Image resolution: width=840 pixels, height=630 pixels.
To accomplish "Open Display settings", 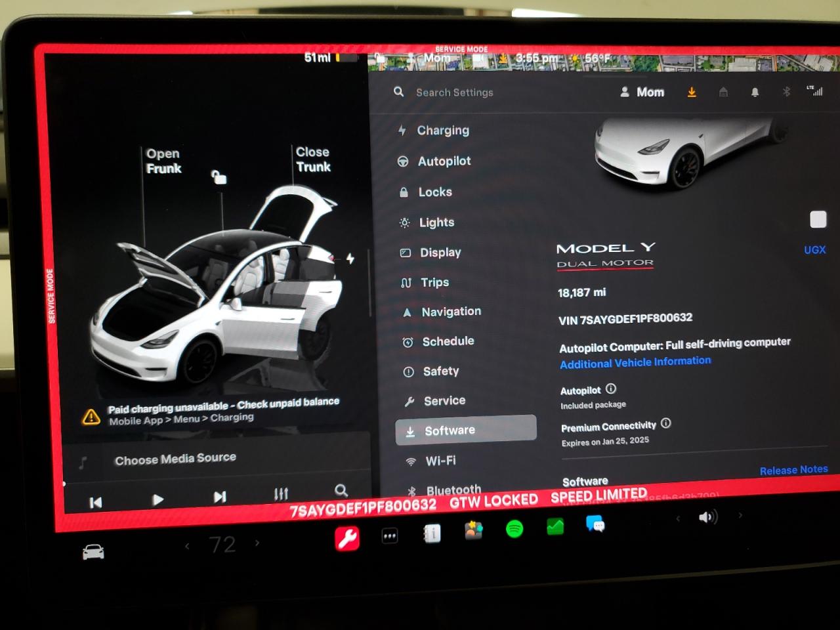I will coord(440,253).
